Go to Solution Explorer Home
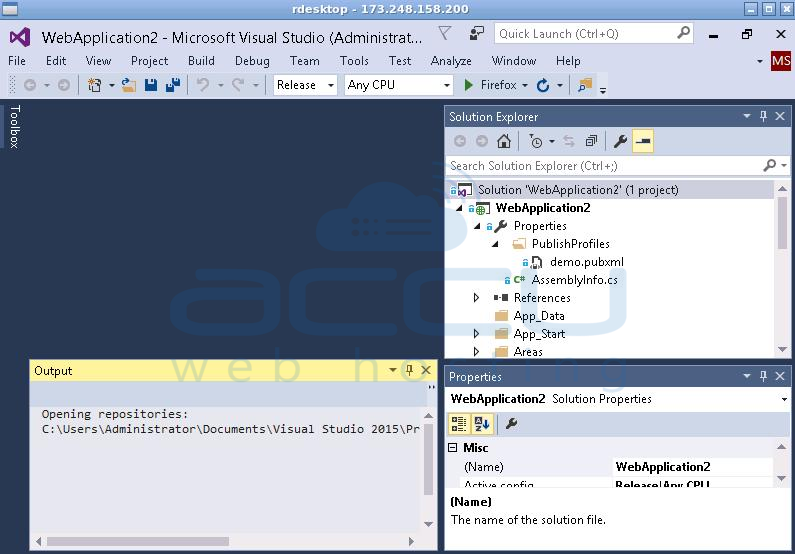The height and width of the screenshot is (554, 795). pos(503,141)
